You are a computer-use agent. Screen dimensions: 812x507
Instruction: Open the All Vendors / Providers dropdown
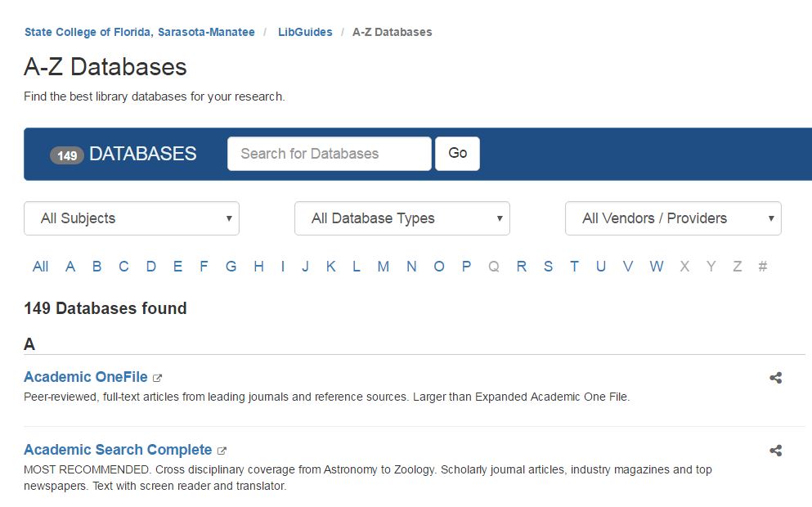(x=672, y=218)
